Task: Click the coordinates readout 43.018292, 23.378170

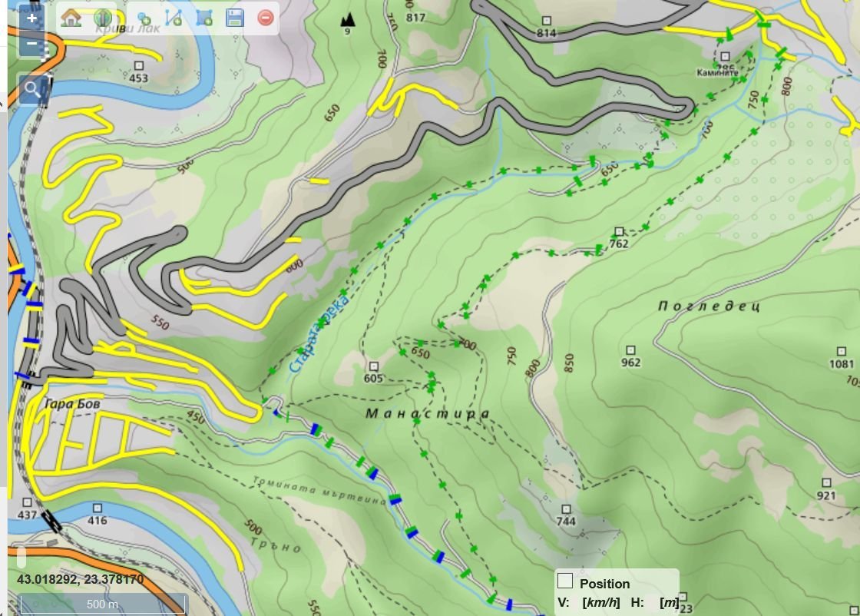Action: coord(80,579)
